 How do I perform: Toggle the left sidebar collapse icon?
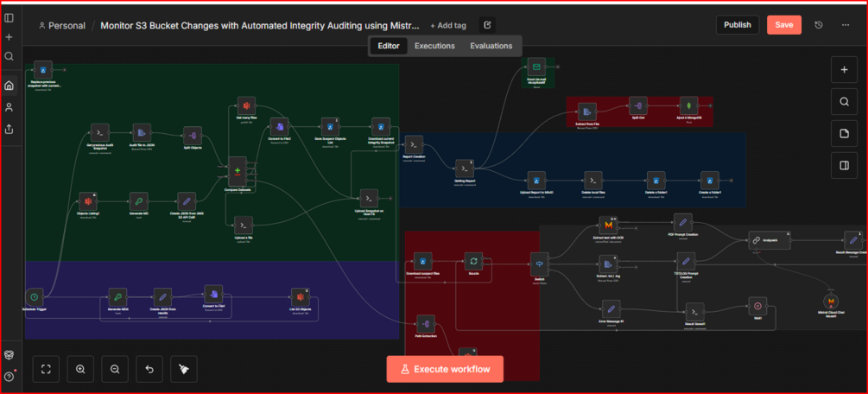coord(9,18)
